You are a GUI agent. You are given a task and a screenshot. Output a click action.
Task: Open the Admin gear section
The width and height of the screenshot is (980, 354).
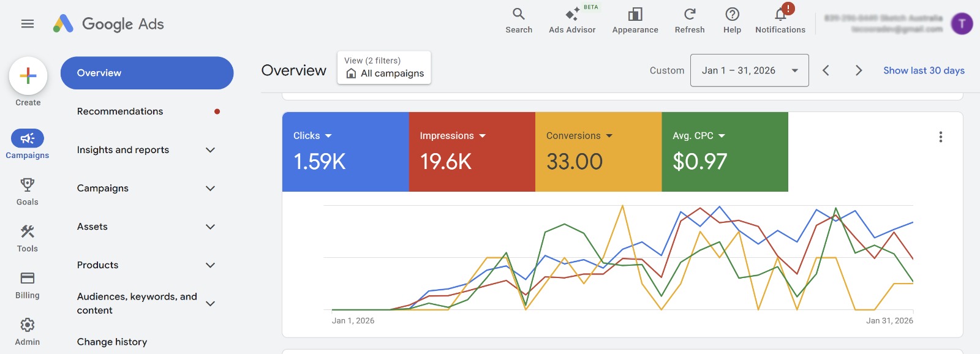[28, 325]
